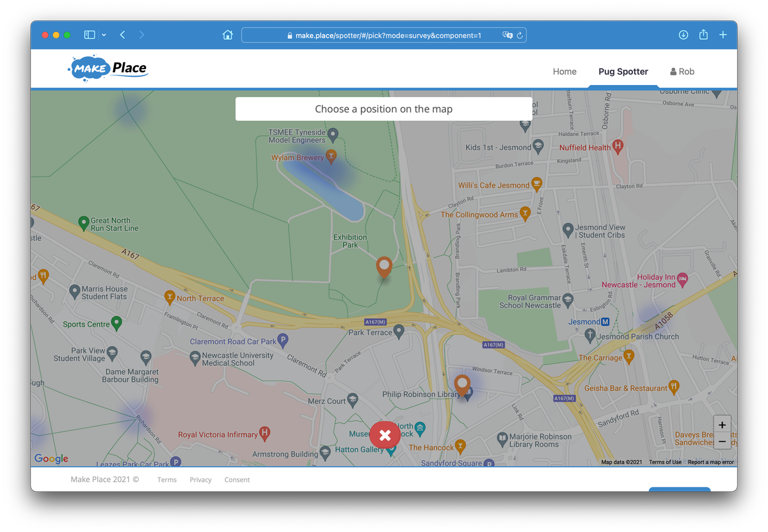Click the red cancel X button
Image resolution: width=768 pixels, height=532 pixels.
(385, 435)
